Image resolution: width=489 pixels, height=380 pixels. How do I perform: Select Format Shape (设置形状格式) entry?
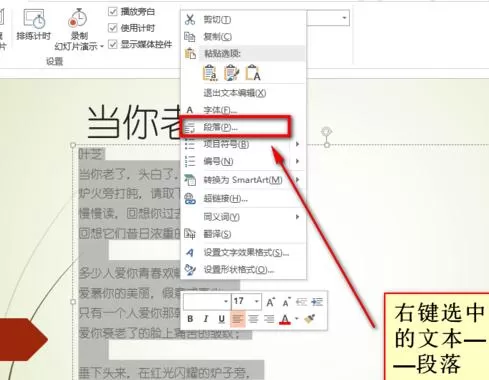tap(243, 270)
